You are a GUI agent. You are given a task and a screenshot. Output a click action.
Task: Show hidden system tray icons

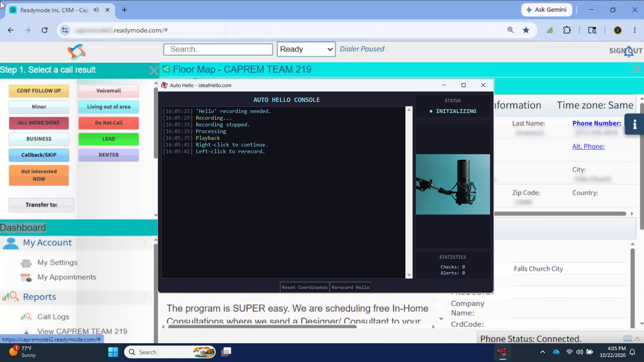point(542,352)
